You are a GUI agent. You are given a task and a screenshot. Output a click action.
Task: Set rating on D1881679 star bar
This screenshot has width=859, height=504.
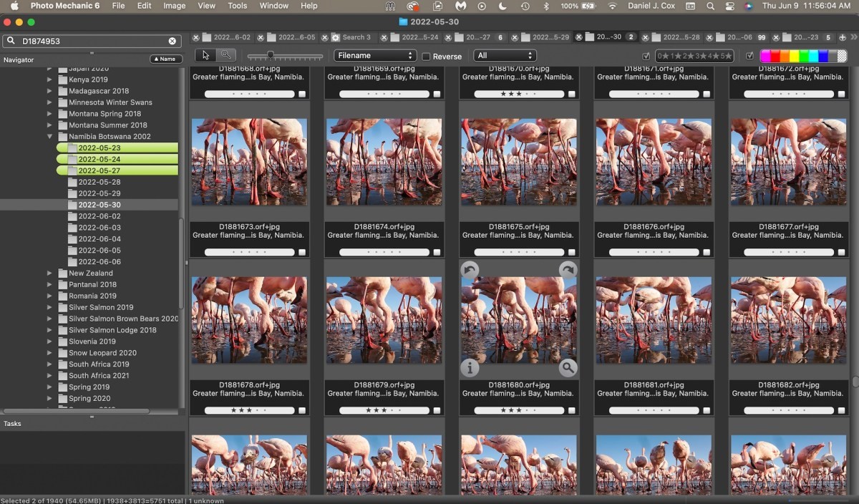pos(384,411)
